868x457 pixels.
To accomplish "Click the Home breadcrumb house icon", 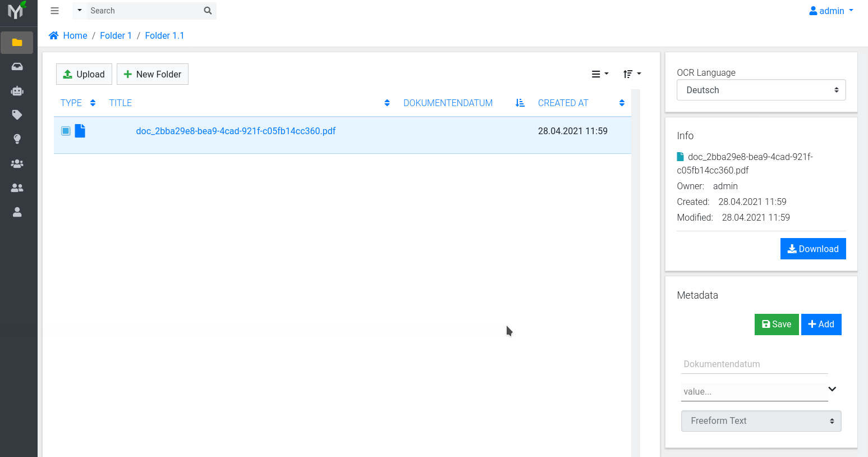I will tap(54, 35).
